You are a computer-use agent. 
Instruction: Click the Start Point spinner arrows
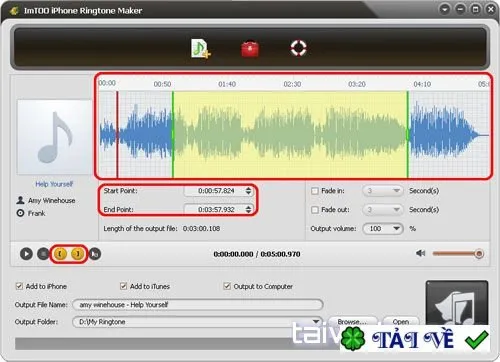[x=248, y=191]
